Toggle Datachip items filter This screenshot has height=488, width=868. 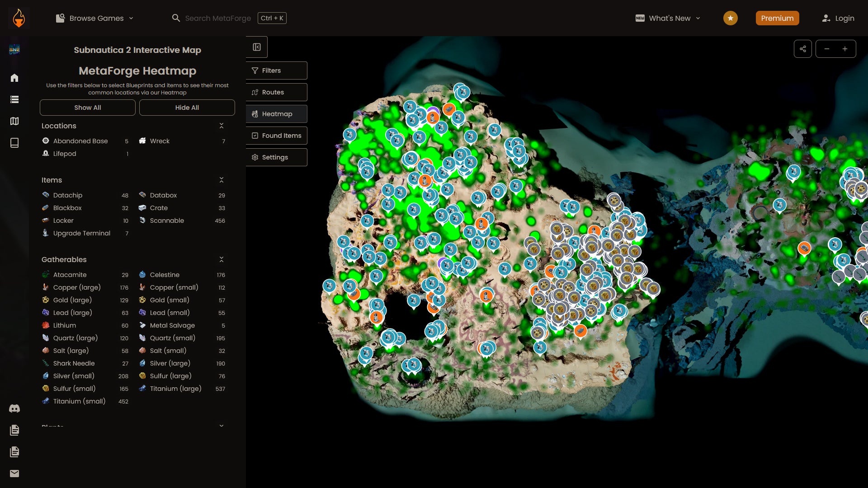(86, 195)
